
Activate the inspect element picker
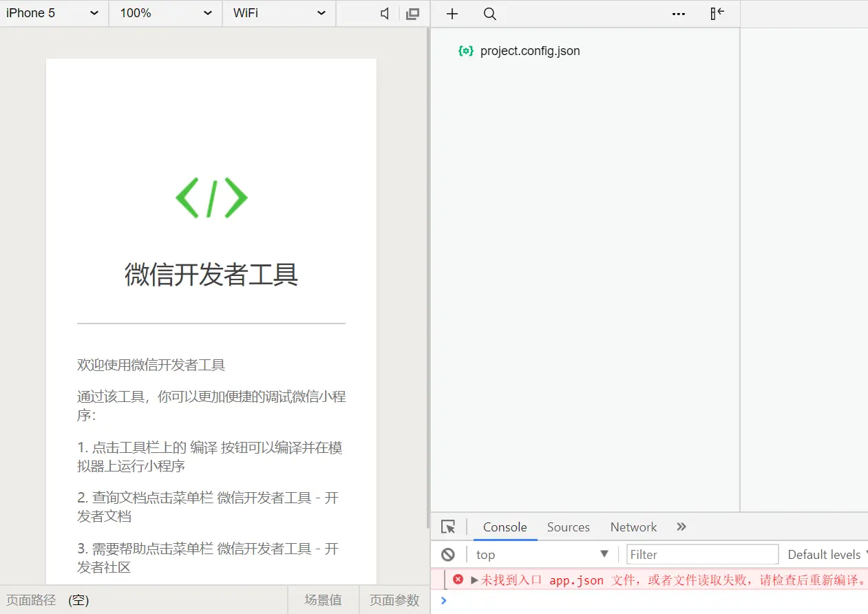click(448, 527)
